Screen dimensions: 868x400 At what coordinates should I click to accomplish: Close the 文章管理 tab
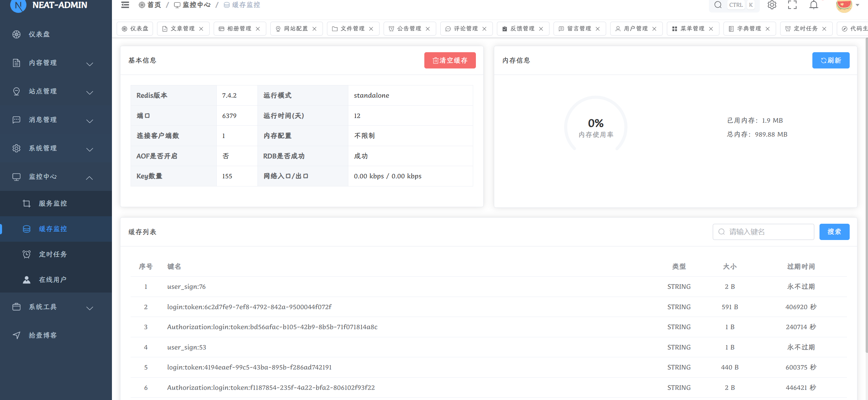coord(201,29)
